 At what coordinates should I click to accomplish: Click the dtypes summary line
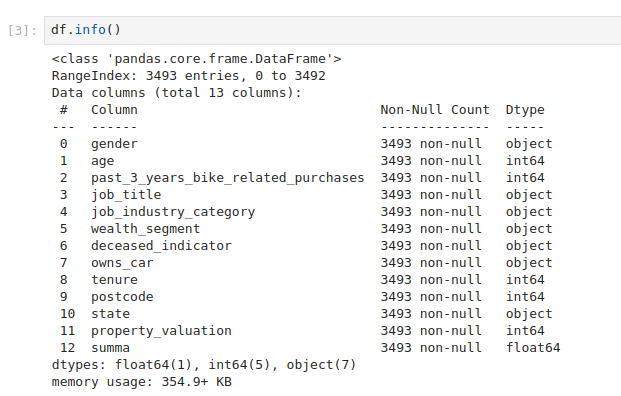click(204, 365)
